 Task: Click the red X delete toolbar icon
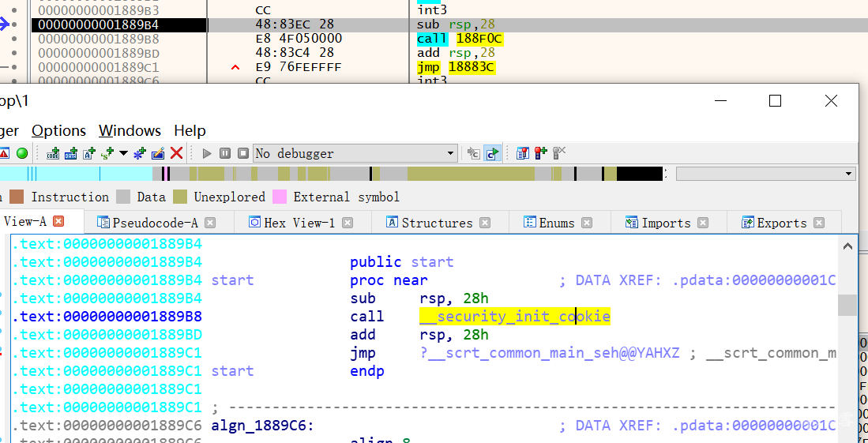pyautogui.click(x=177, y=153)
